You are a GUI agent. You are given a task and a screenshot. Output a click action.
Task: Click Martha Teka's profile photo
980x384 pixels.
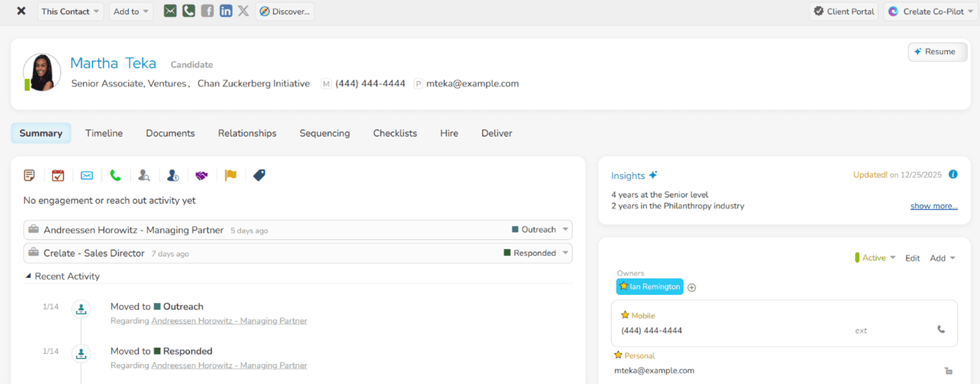[x=42, y=73]
